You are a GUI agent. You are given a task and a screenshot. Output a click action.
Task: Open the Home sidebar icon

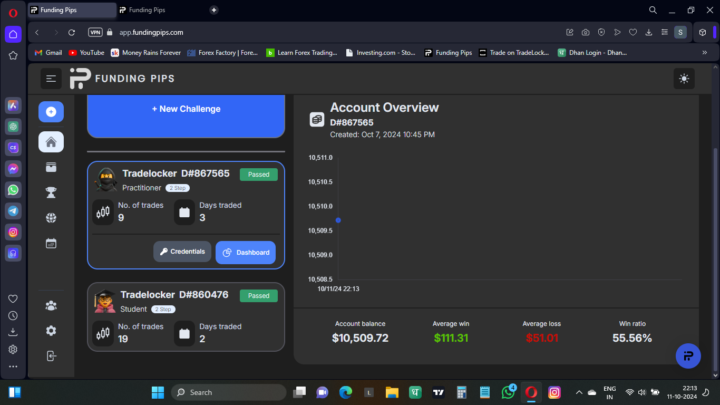(x=51, y=142)
